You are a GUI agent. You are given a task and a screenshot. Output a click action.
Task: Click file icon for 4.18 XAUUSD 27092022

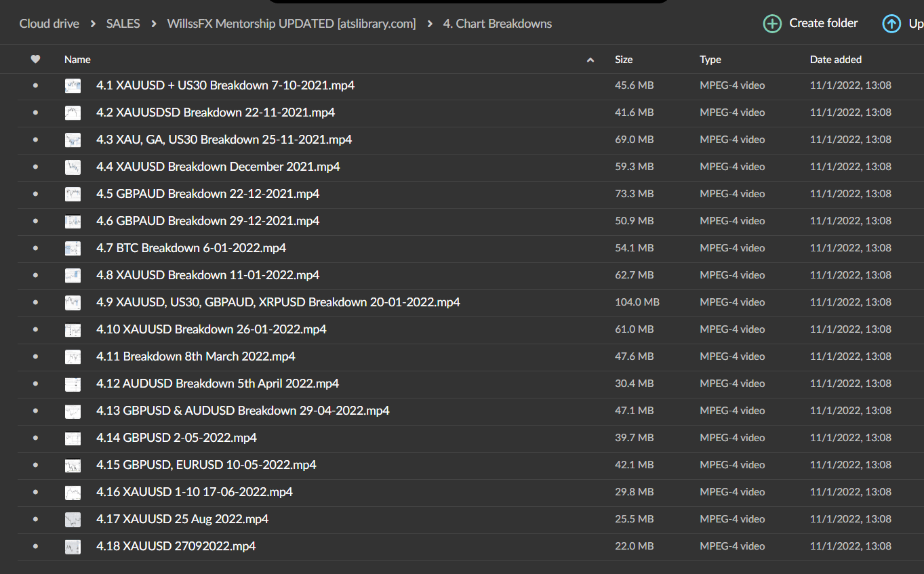click(x=73, y=546)
